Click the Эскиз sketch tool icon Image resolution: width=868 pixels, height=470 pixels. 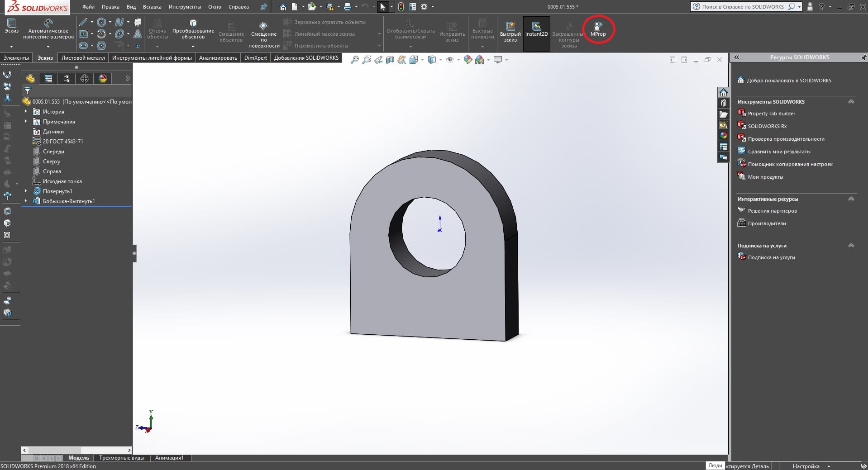[11, 26]
